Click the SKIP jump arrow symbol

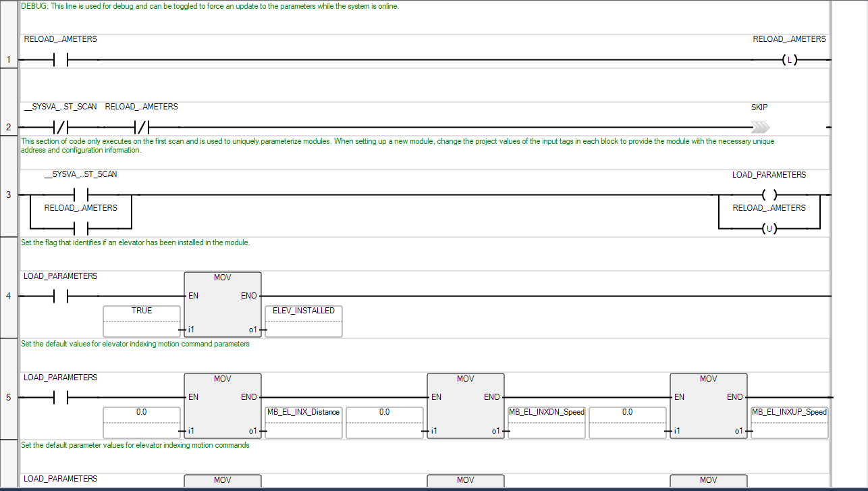click(x=759, y=127)
